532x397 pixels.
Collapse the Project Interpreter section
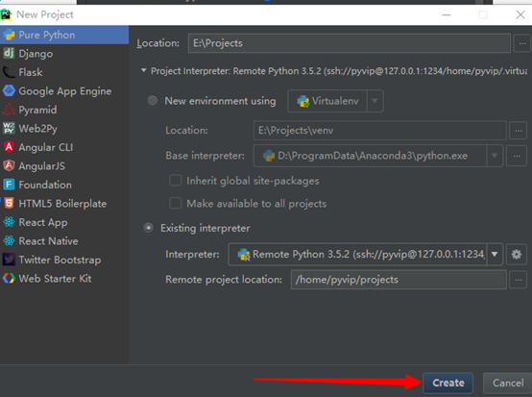(143, 70)
